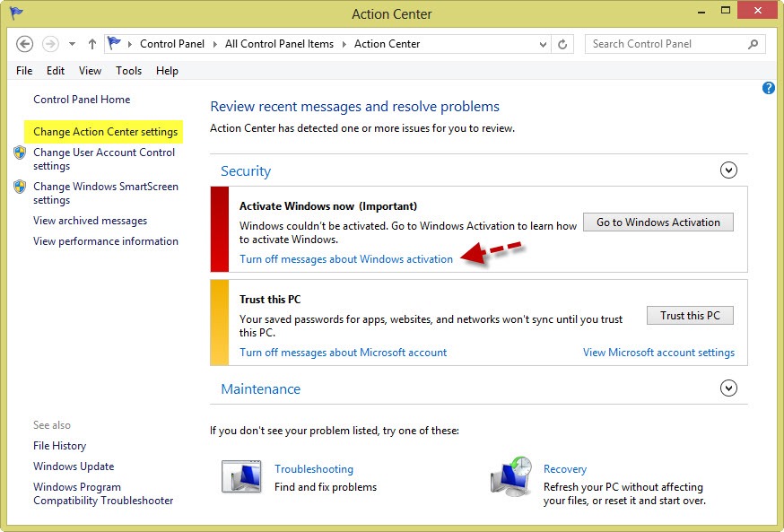Screen dimensions: 784x532
Task: Click View archived messages
Action: [90, 221]
